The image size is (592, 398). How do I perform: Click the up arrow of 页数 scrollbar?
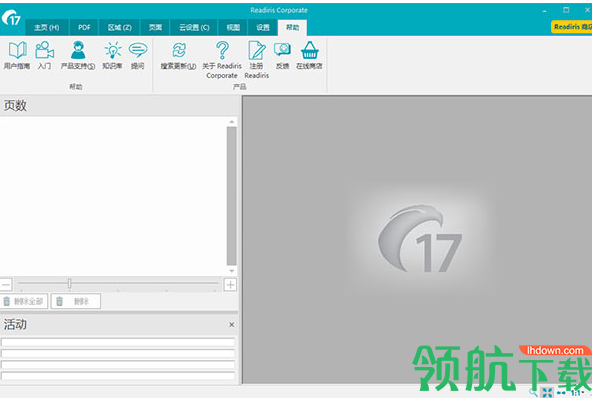point(231,122)
